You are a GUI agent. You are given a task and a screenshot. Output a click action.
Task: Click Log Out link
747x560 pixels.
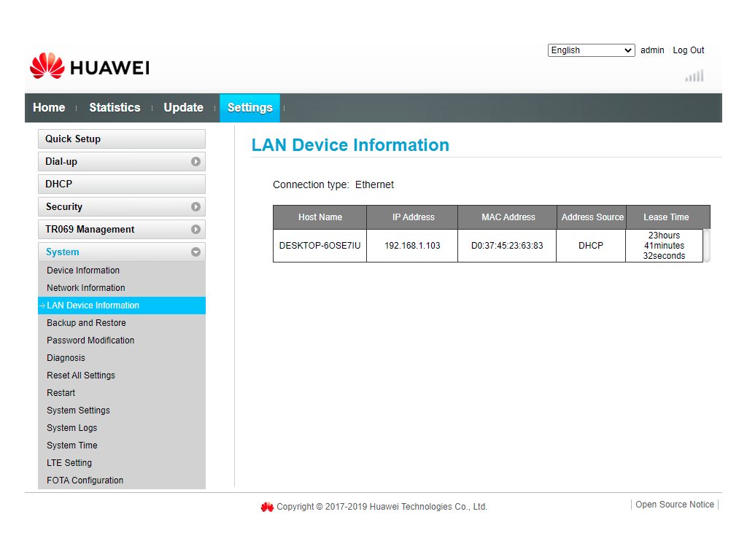[688, 50]
